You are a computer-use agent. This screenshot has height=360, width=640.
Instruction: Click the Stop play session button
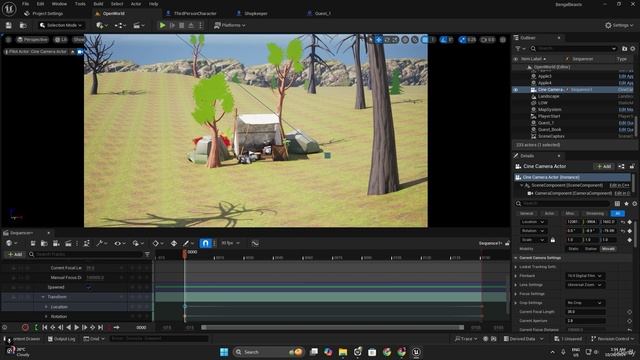click(x=182, y=25)
